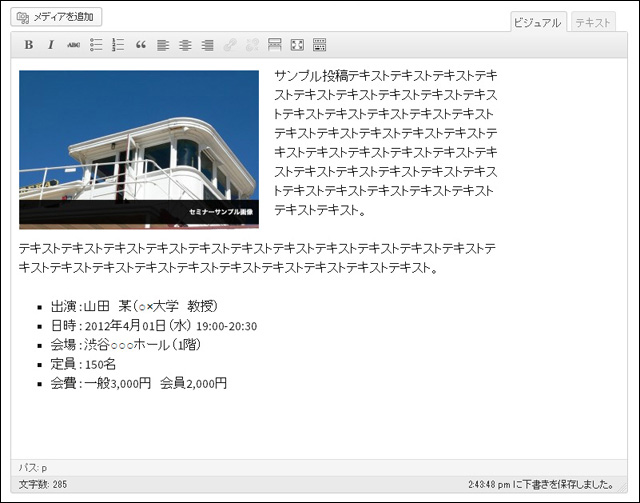
Task: Click the unlink icon
Action: coord(252,45)
